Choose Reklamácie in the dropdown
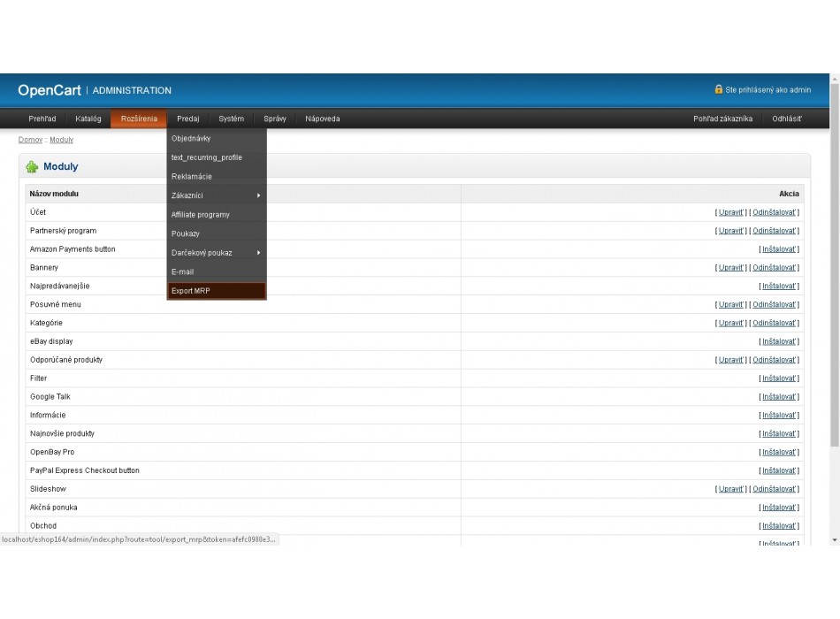 pyautogui.click(x=217, y=176)
